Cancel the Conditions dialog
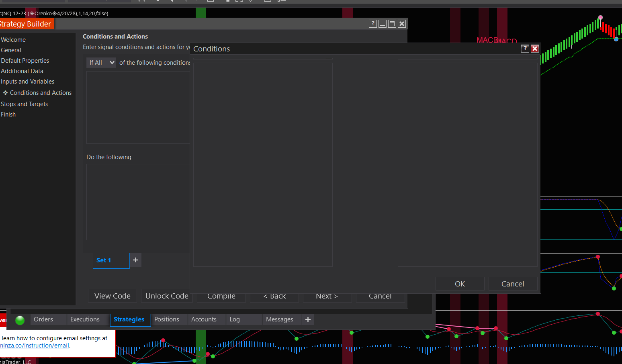Viewport: 622px width, 364px height. [x=513, y=284]
